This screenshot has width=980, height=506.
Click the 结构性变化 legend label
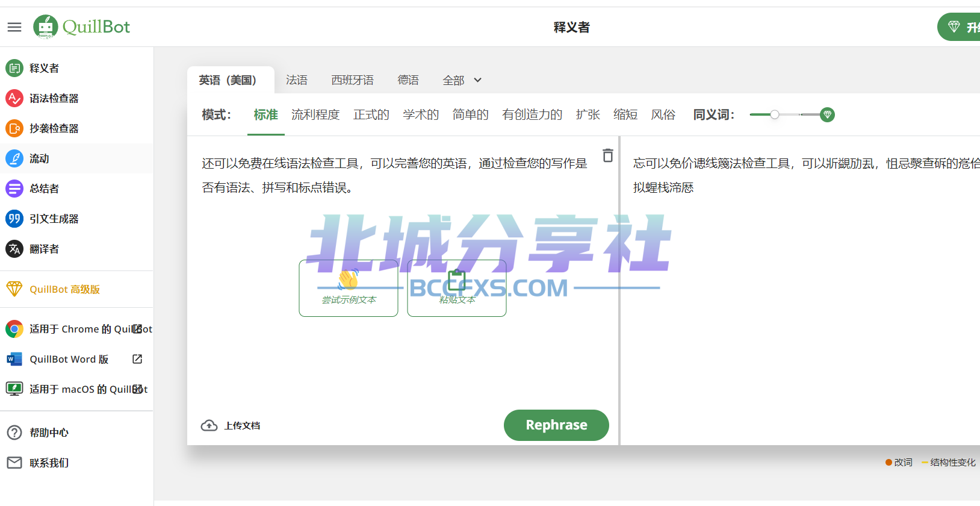(953, 462)
